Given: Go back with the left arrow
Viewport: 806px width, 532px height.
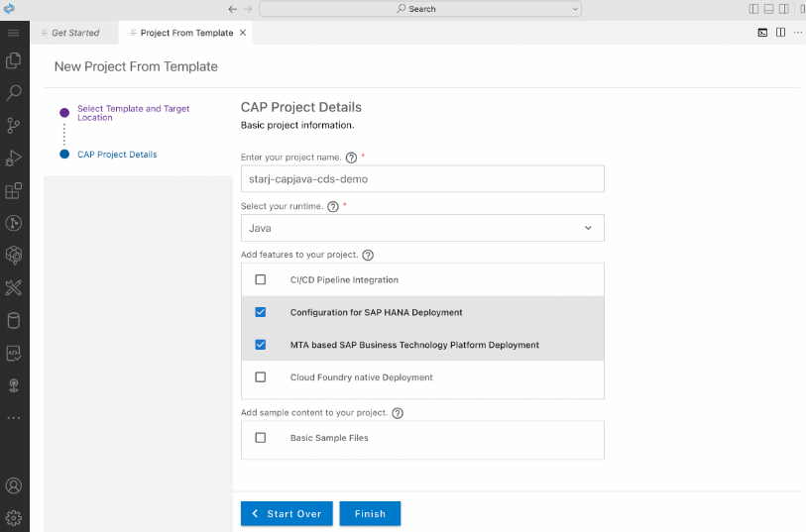Looking at the screenshot, I should click(233, 9).
